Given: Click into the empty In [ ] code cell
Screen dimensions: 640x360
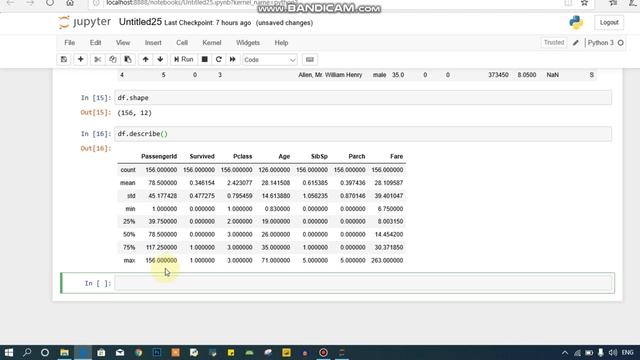Looking at the screenshot, I should (x=363, y=283).
